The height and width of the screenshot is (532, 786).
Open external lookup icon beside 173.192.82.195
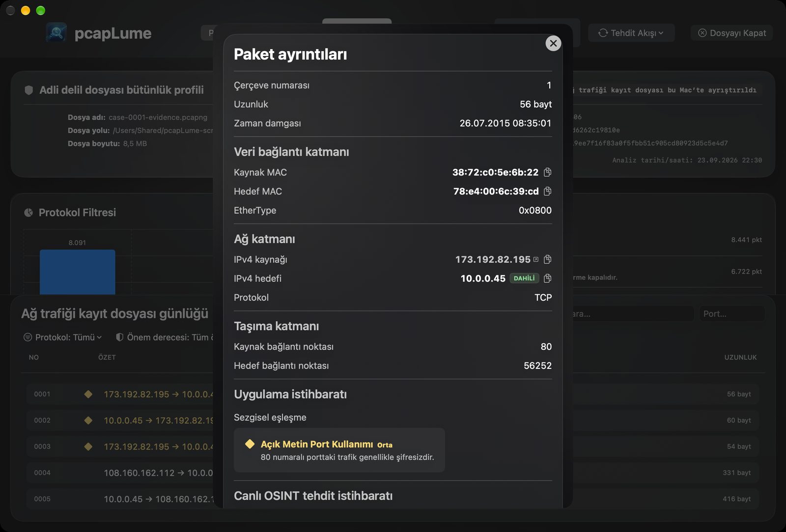point(536,259)
